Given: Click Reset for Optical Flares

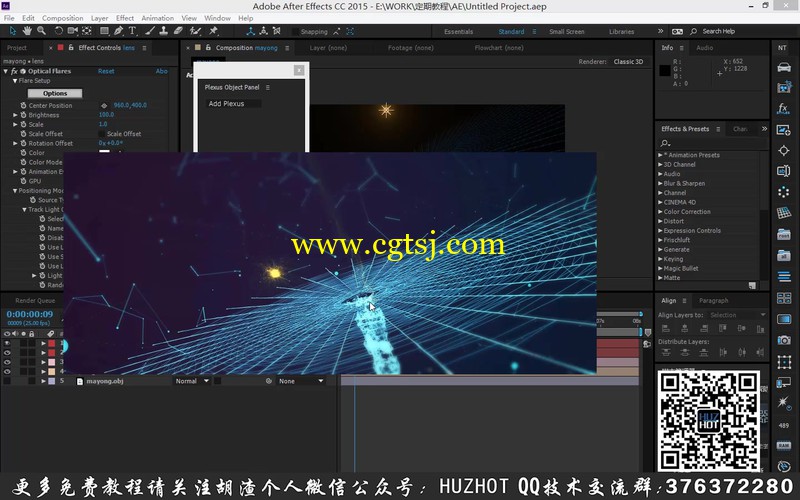Looking at the screenshot, I should click(106, 71).
